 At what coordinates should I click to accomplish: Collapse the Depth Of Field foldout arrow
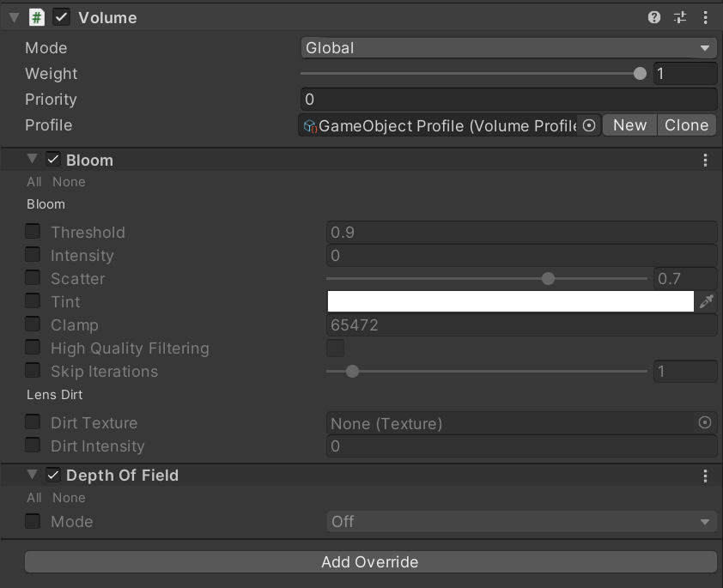pyautogui.click(x=33, y=475)
